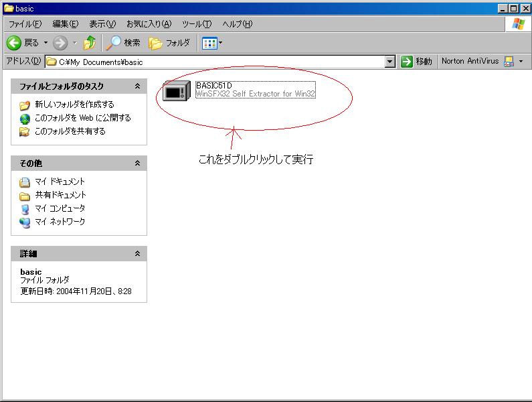Click the 移動 button label
The image size is (532, 402).
[424, 62]
